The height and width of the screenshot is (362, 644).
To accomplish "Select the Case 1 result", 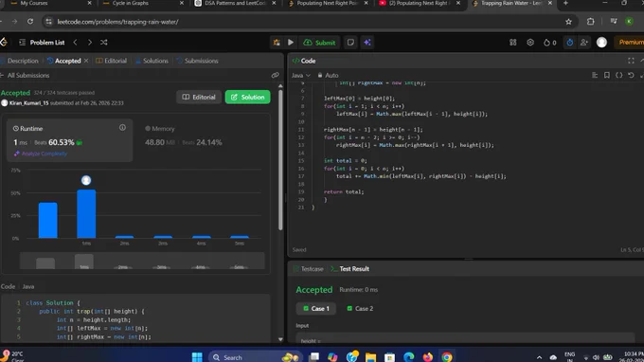I will 315,309.
